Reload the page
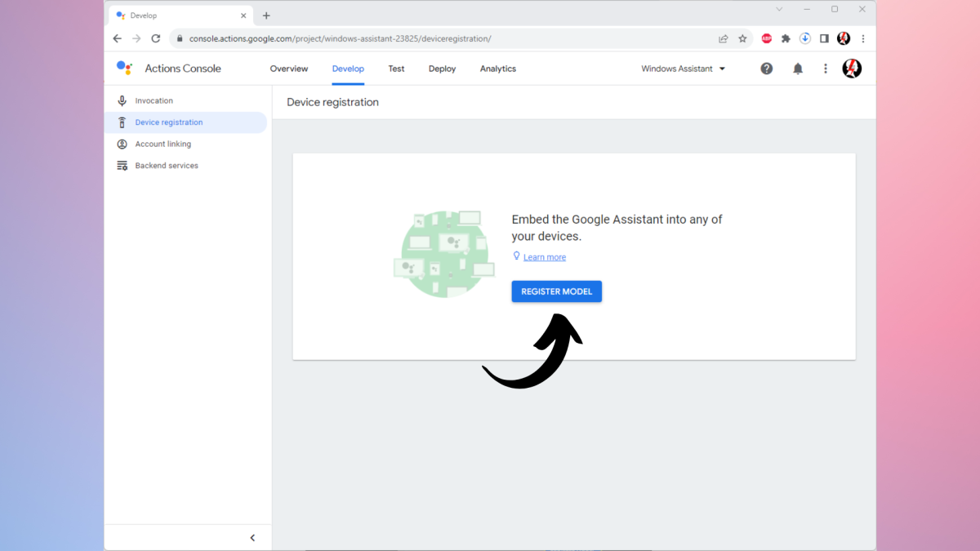The height and width of the screenshot is (551, 980). [x=156, y=38]
